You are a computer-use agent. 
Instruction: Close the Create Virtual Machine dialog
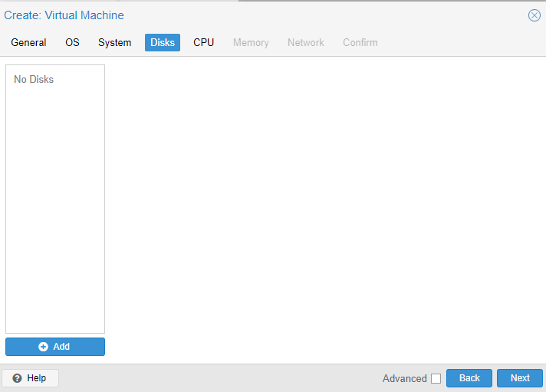click(x=534, y=15)
